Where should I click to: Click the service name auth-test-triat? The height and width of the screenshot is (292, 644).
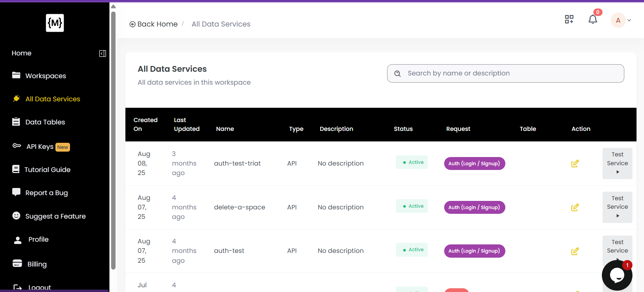(237, 164)
